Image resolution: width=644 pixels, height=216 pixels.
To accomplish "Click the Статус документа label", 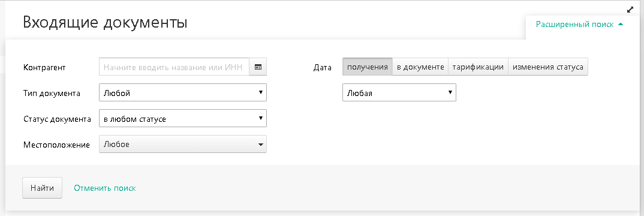I will click(x=57, y=119).
